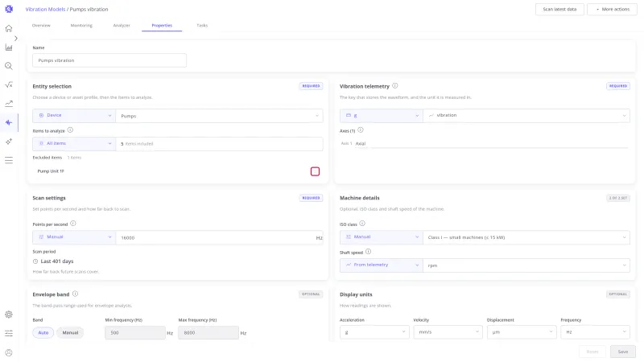Viewport: 644px width, 362px height.
Task: Click the Min frequency 500 field
Action: click(135, 333)
